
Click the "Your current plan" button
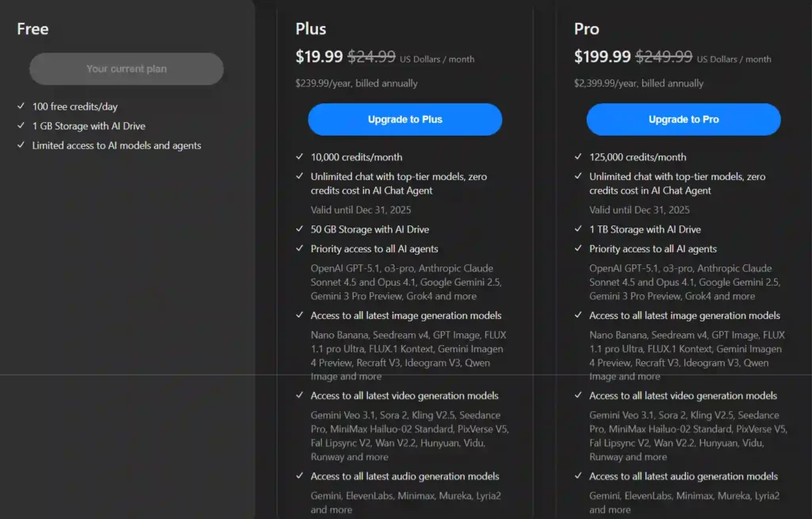click(x=126, y=69)
